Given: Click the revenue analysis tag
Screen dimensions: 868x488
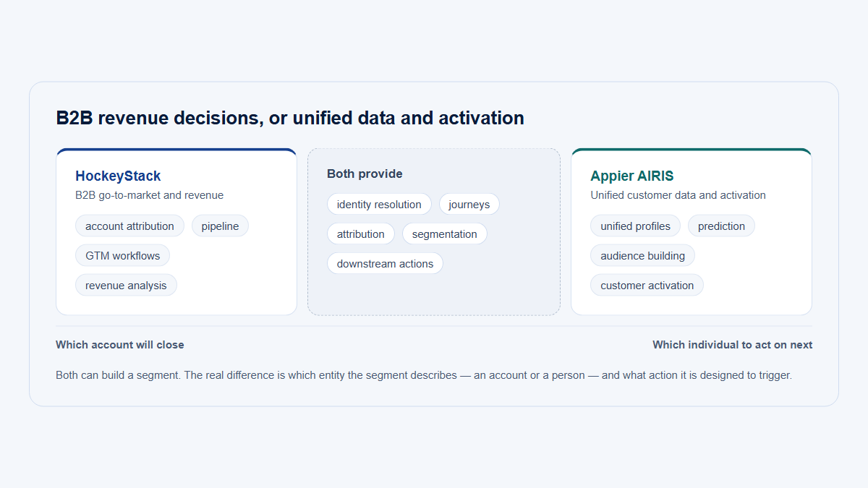Looking at the screenshot, I should (x=126, y=286).
